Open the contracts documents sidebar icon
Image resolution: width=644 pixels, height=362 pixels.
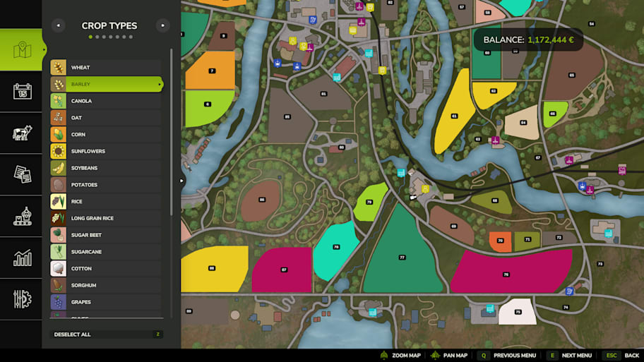point(22,174)
